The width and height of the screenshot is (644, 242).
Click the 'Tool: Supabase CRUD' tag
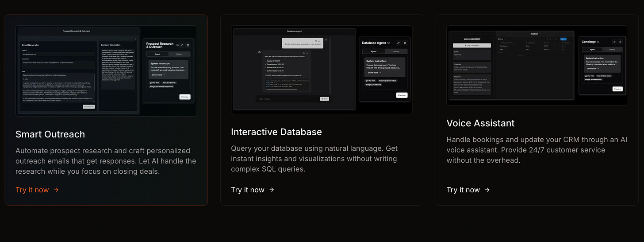pos(387,81)
